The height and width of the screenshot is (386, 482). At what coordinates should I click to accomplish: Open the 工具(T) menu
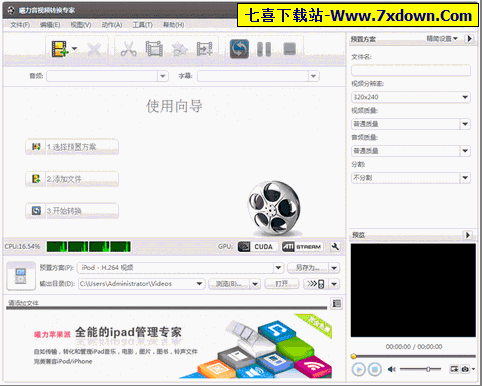(143, 25)
